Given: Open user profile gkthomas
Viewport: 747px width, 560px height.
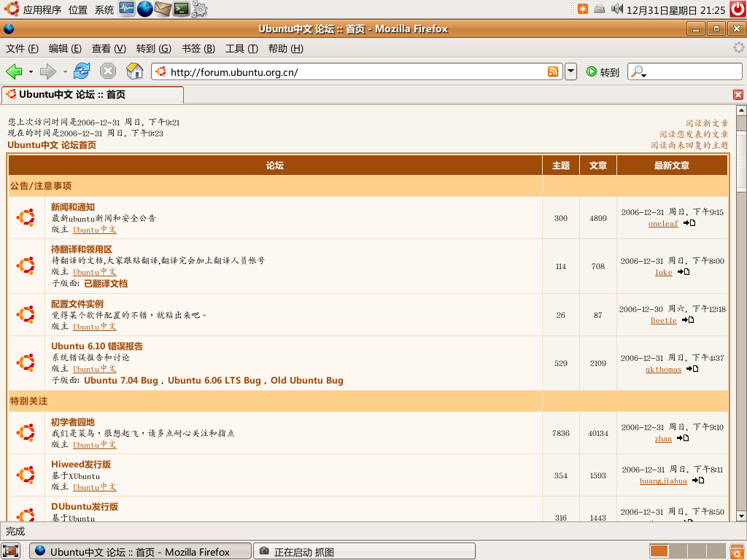Looking at the screenshot, I should tap(664, 370).
